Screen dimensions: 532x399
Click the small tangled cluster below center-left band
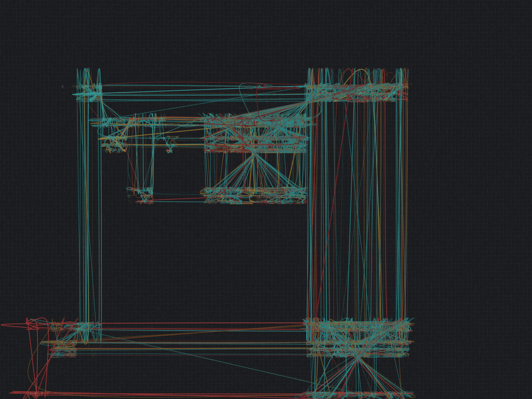coord(170,151)
